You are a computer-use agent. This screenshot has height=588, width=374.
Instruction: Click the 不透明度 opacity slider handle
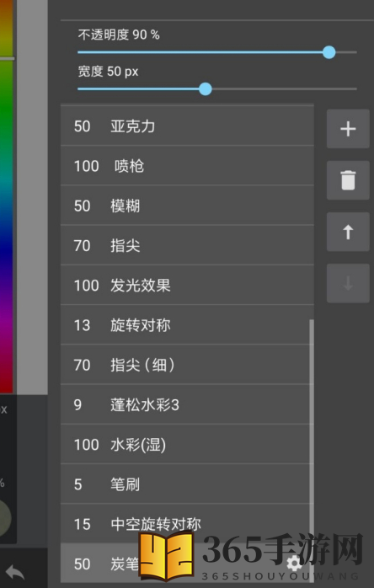(329, 52)
